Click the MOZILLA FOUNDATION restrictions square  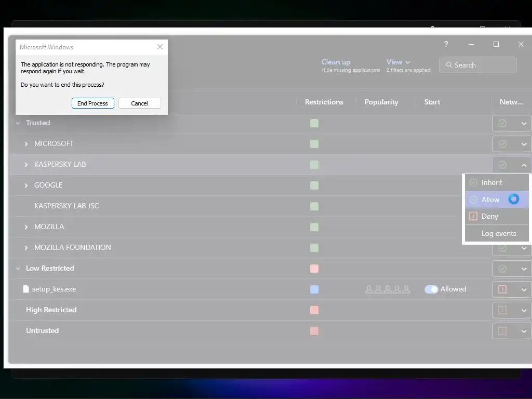314,248
